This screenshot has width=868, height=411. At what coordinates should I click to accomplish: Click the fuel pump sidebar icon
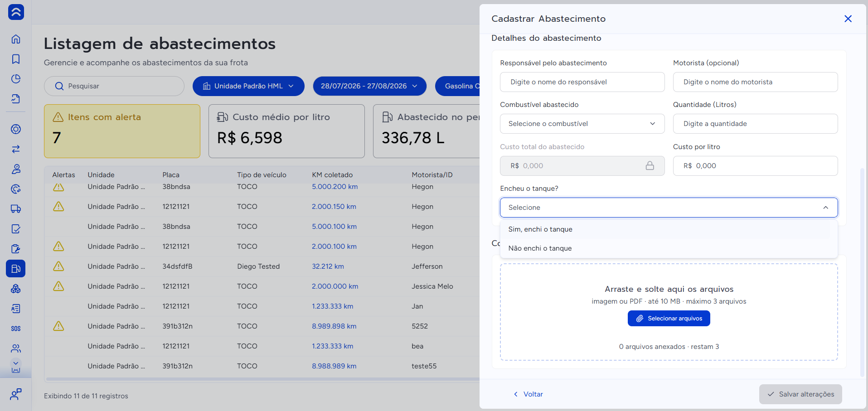(16, 269)
